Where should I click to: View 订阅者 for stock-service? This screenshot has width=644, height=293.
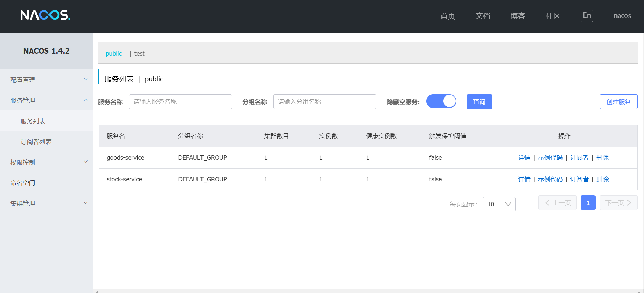579,179
